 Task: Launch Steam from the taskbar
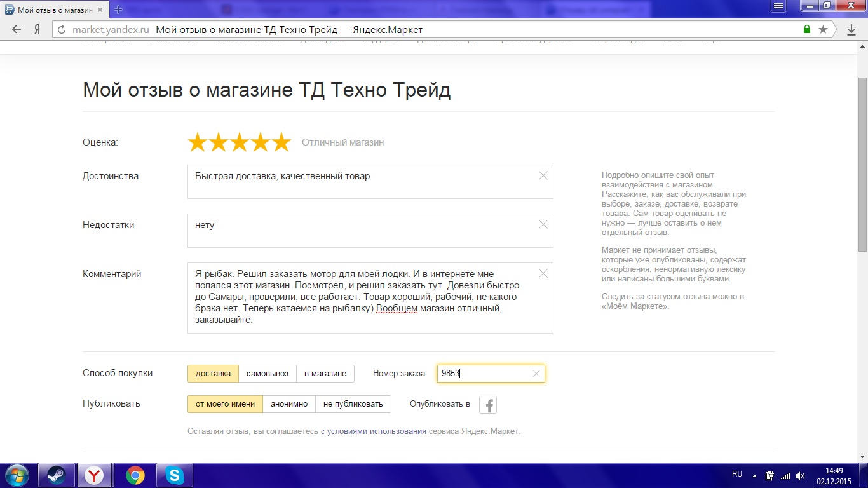point(57,475)
